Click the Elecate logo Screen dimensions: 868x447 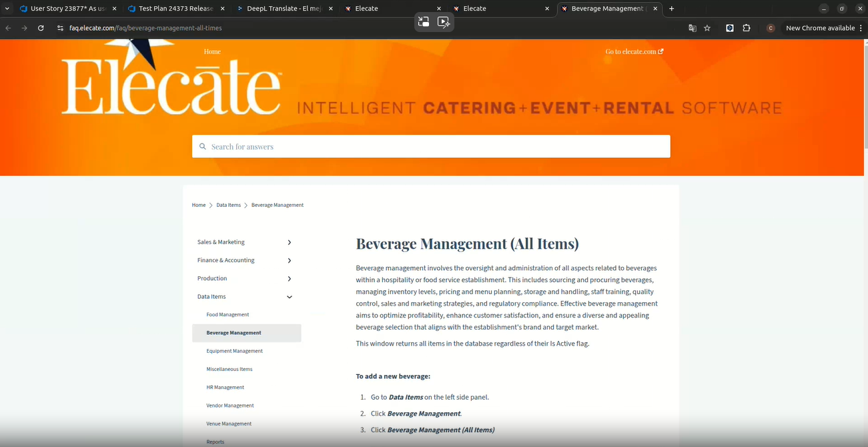[x=171, y=77]
